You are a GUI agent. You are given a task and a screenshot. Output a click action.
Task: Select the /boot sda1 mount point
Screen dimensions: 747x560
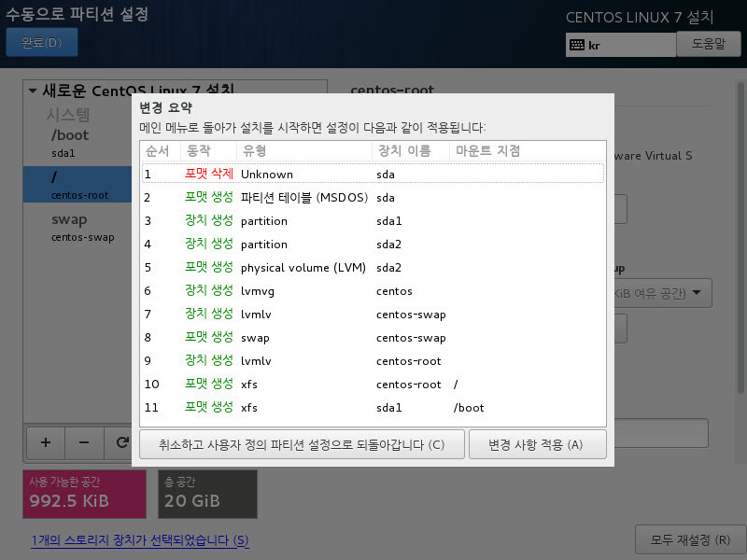click(x=78, y=144)
